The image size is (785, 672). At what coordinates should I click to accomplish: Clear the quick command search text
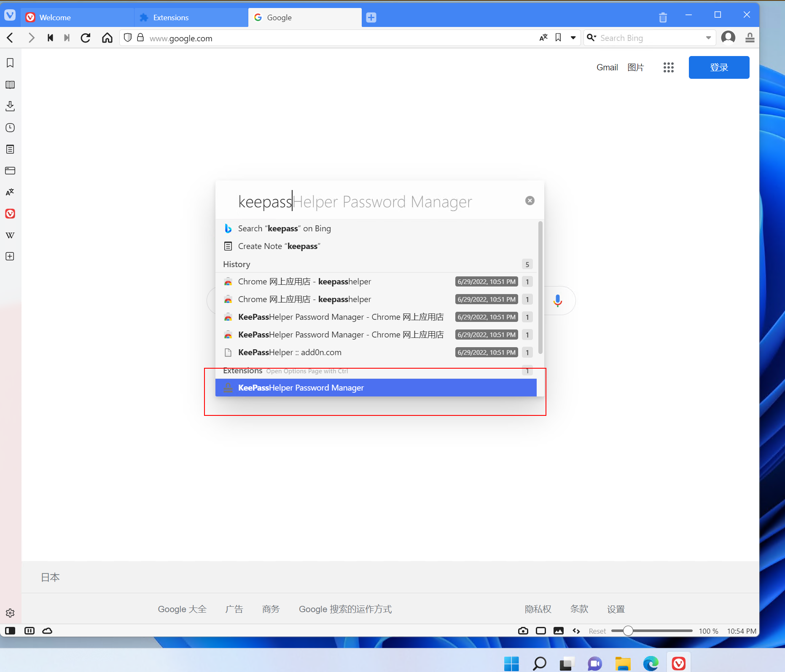pos(530,201)
